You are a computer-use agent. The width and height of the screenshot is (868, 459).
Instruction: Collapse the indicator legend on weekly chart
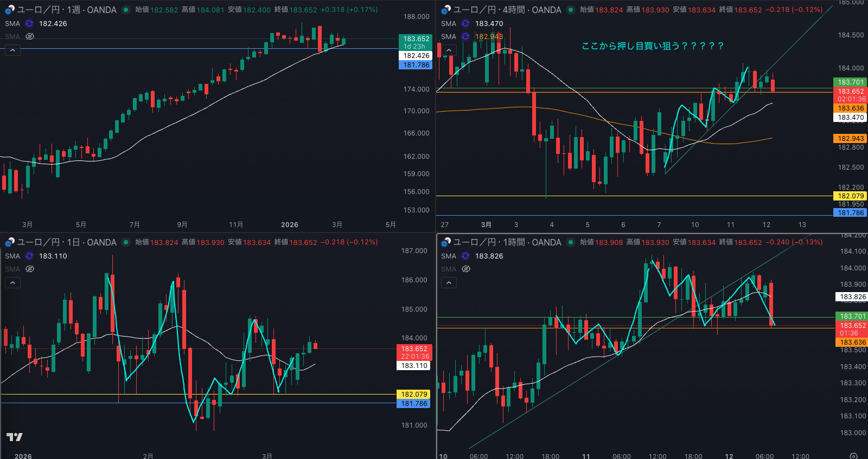pos(12,50)
